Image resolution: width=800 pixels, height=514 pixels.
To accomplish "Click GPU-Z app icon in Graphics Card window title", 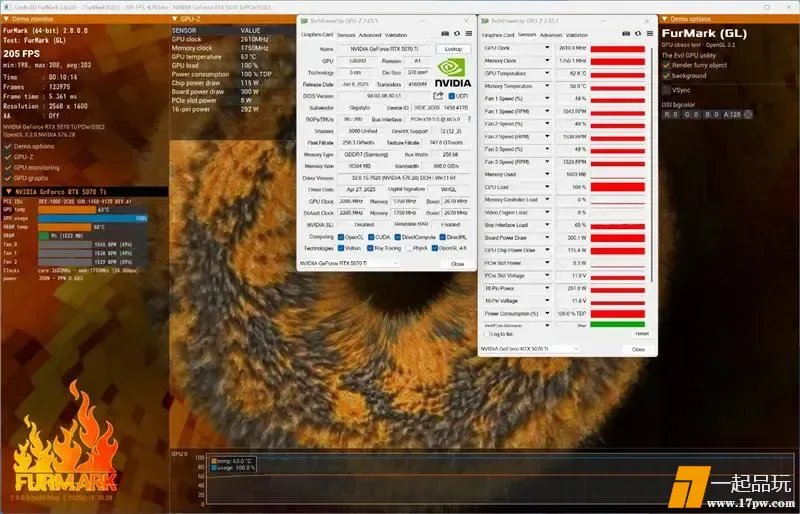I will click(x=305, y=21).
